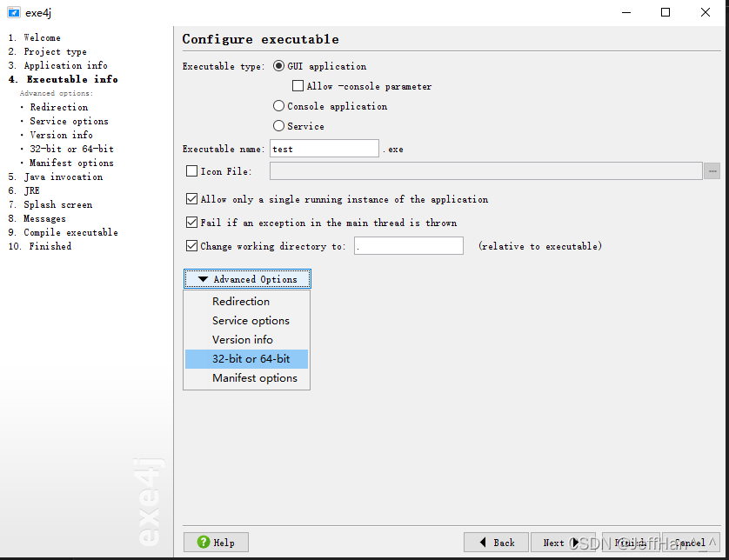Toggle the Icon File checkbox
Viewport: 729px width, 560px height.
(191, 171)
